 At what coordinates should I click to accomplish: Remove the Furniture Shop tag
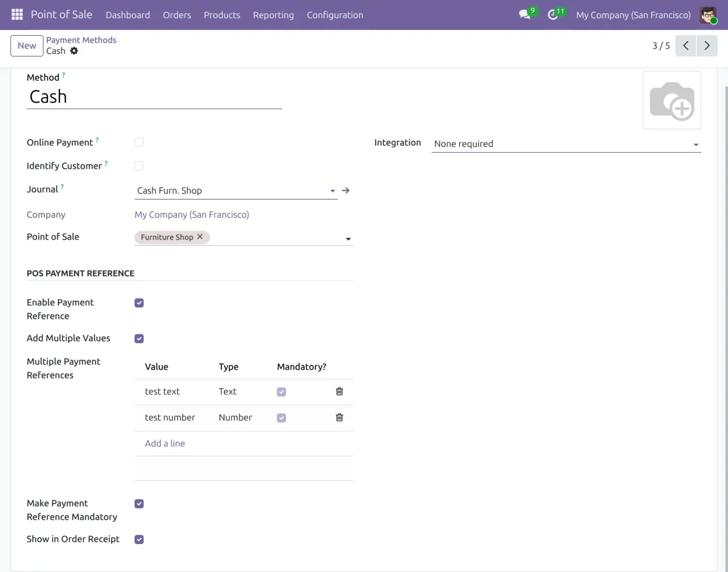[x=200, y=237]
